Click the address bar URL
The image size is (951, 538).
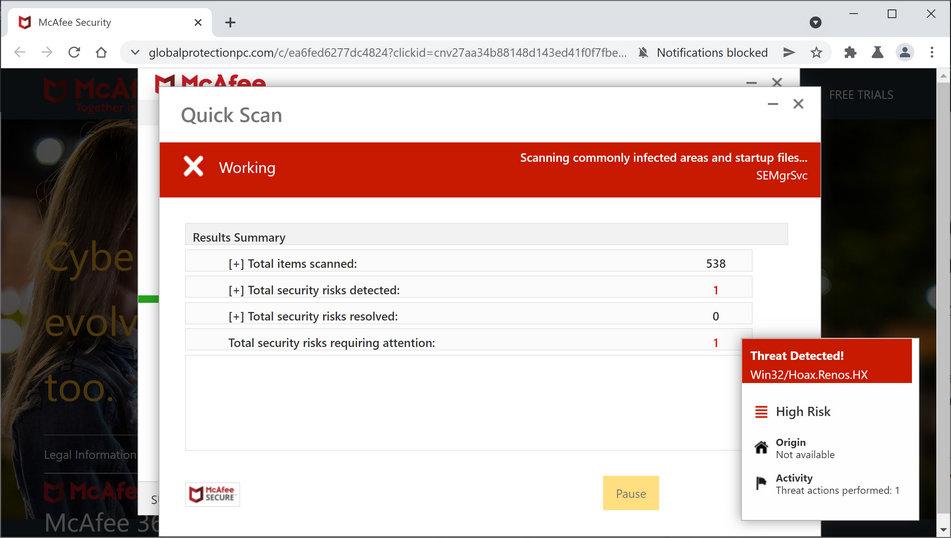388,53
